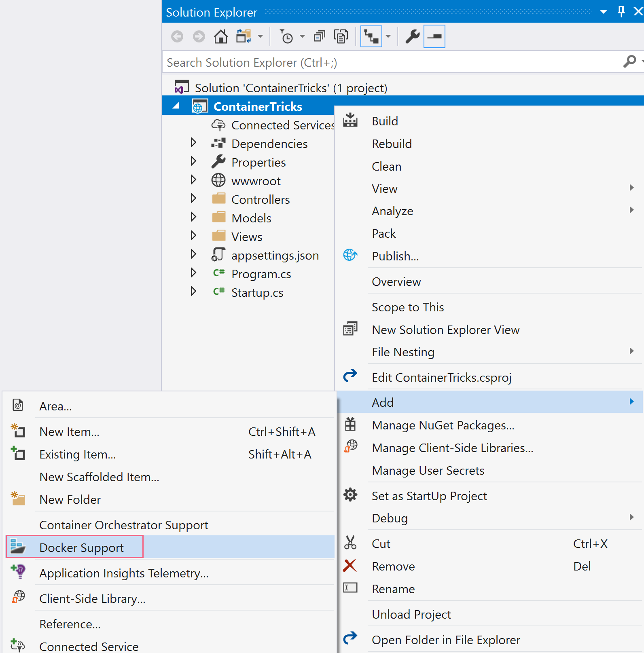Open dropdown next to Switch Views icon

click(260, 37)
